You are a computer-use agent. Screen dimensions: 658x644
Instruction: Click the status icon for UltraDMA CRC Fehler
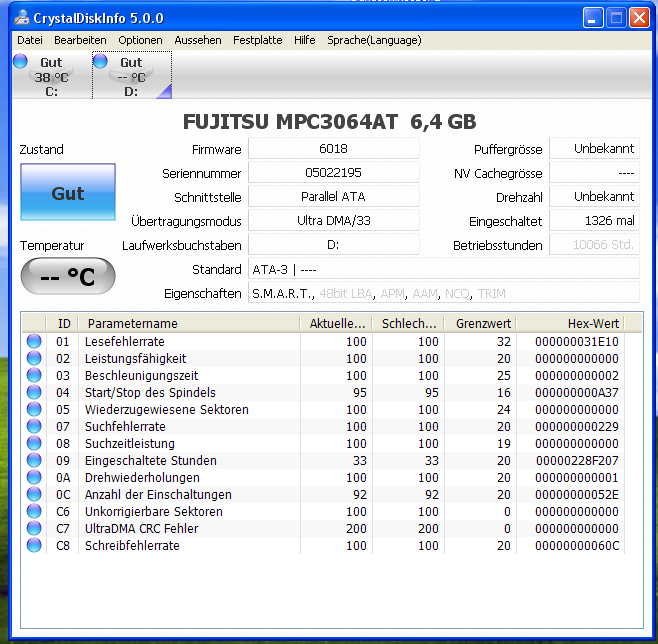pos(34,529)
